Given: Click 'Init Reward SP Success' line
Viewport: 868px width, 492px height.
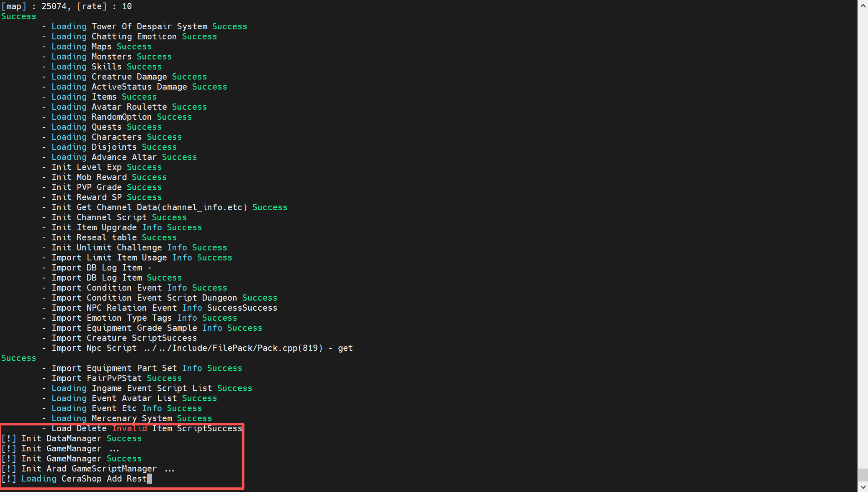Looking at the screenshot, I should pyautogui.click(x=102, y=197).
